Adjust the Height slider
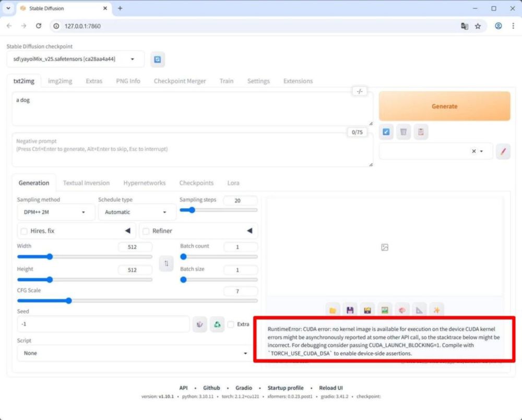The width and height of the screenshot is (522, 420). [85, 280]
